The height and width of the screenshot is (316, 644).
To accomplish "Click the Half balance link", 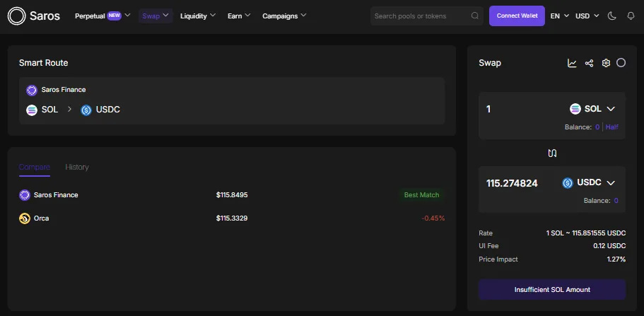I will pos(612,127).
